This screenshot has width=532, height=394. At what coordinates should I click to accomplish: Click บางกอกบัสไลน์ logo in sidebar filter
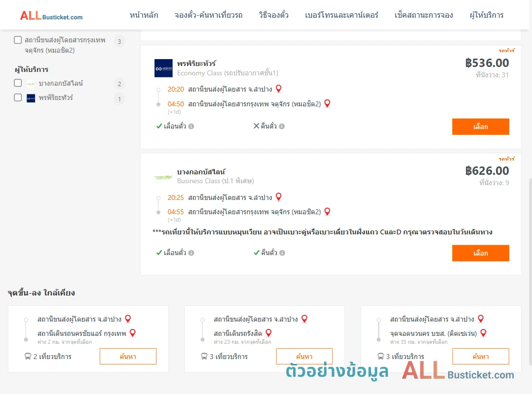click(31, 84)
